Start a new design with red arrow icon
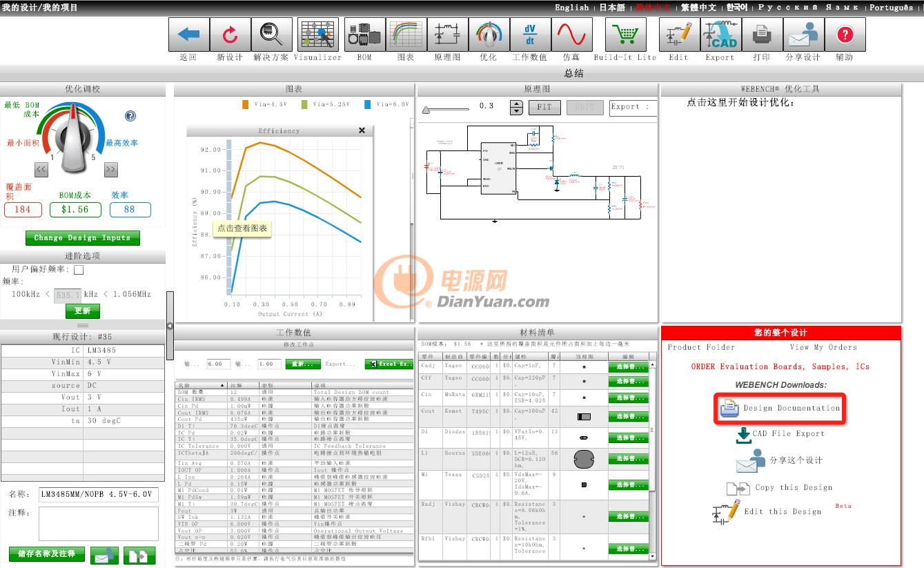Screen dimensions: 924x568 (230, 35)
